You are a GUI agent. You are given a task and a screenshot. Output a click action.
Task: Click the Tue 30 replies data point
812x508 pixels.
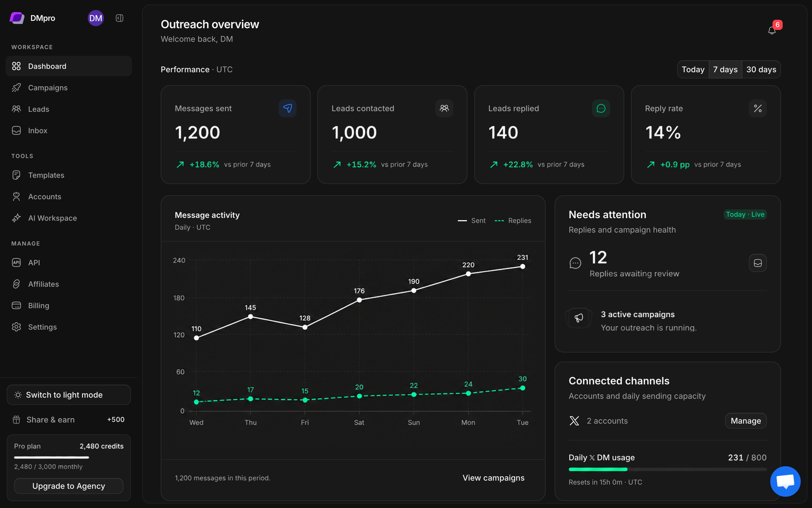click(522, 388)
